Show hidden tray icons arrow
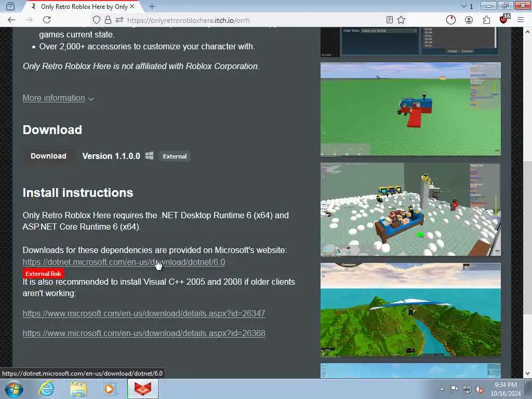The height and width of the screenshot is (399, 532). 442,389
